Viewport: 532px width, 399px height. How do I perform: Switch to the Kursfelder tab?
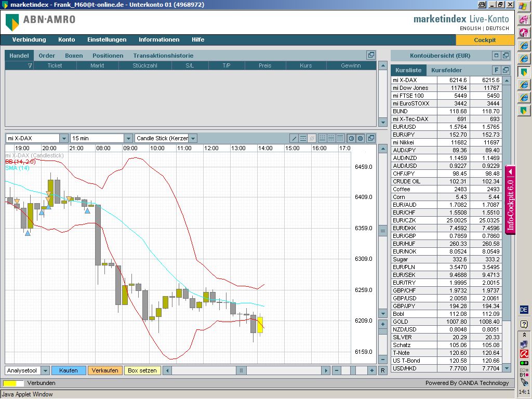446,70
